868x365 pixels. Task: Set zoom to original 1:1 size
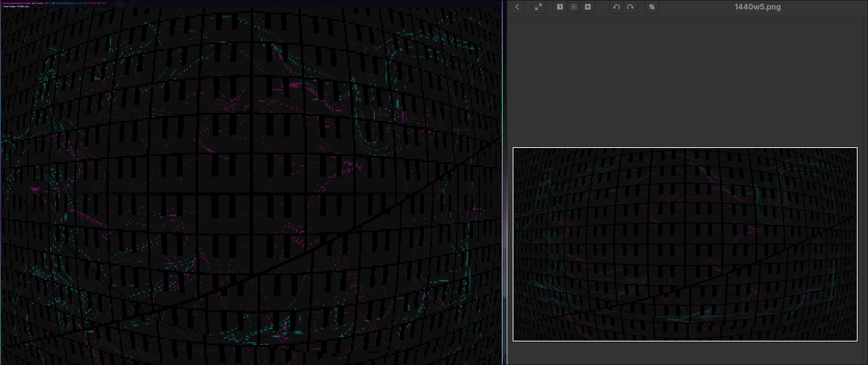coord(560,7)
